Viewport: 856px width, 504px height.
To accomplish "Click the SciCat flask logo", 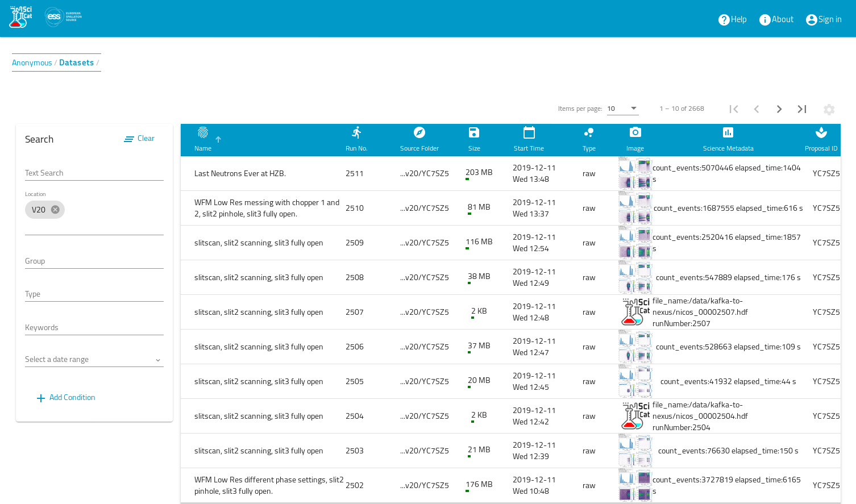I will tap(20, 17).
